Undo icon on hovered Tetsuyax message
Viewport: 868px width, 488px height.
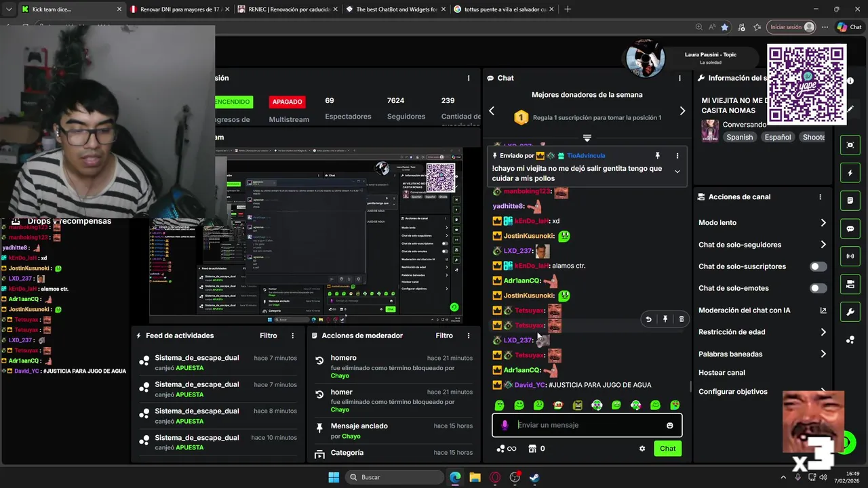point(648,319)
